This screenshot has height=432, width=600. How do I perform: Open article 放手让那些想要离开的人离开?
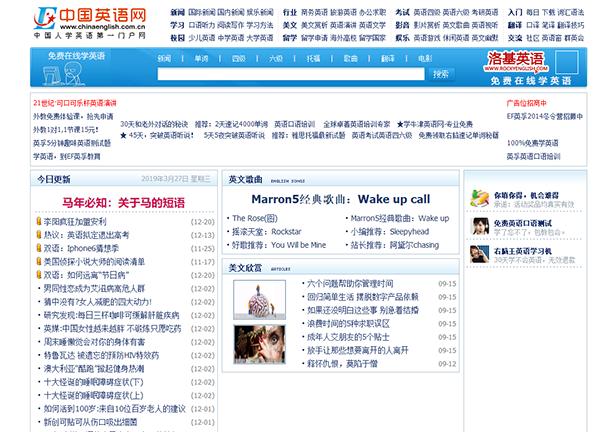[358, 350]
